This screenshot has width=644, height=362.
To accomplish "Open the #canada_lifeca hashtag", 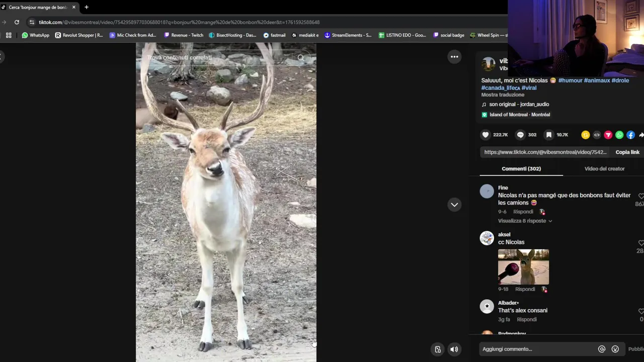I will (x=501, y=88).
